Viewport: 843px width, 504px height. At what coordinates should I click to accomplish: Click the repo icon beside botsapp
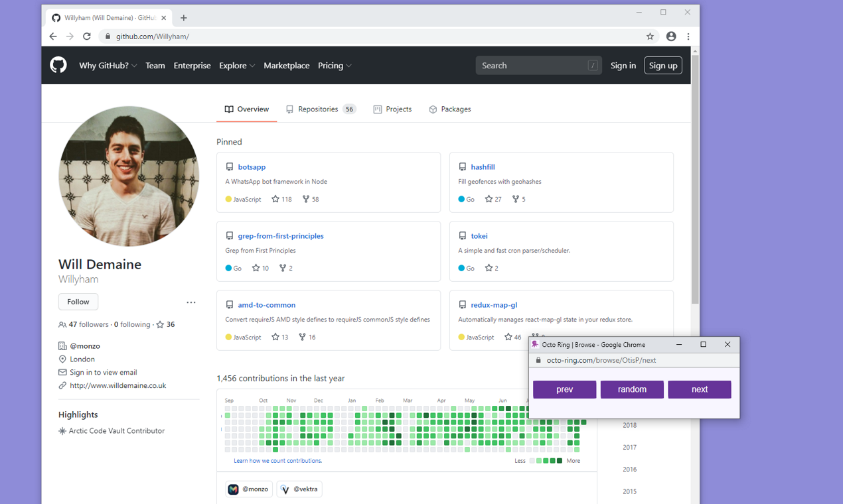[x=230, y=167]
